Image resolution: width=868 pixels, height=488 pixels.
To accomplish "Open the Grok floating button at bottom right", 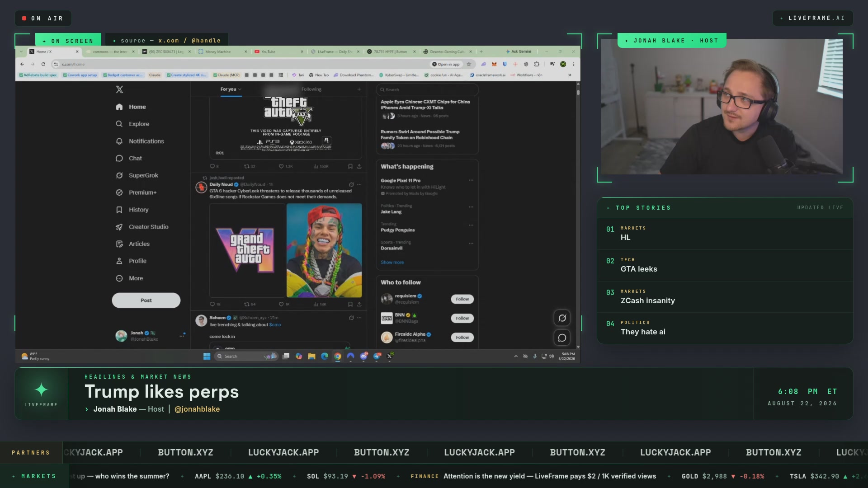I will [x=562, y=318].
